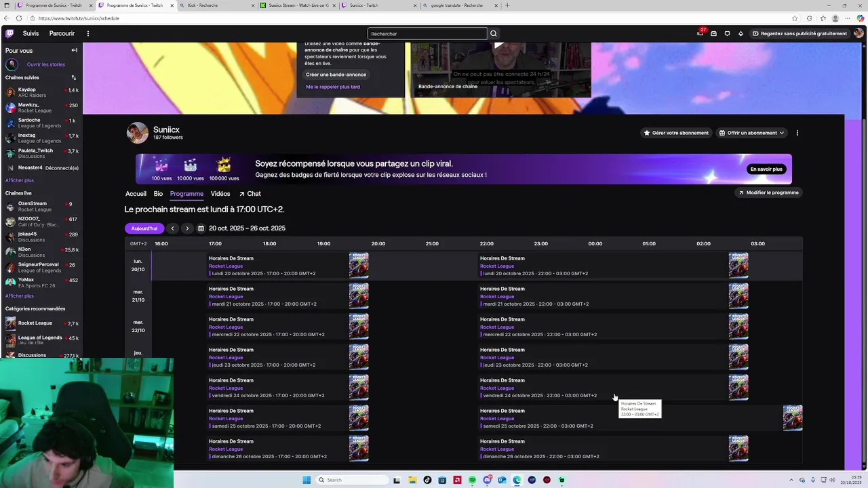
Task: Sort followed channels with the arrows icon
Action: pos(74,77)
